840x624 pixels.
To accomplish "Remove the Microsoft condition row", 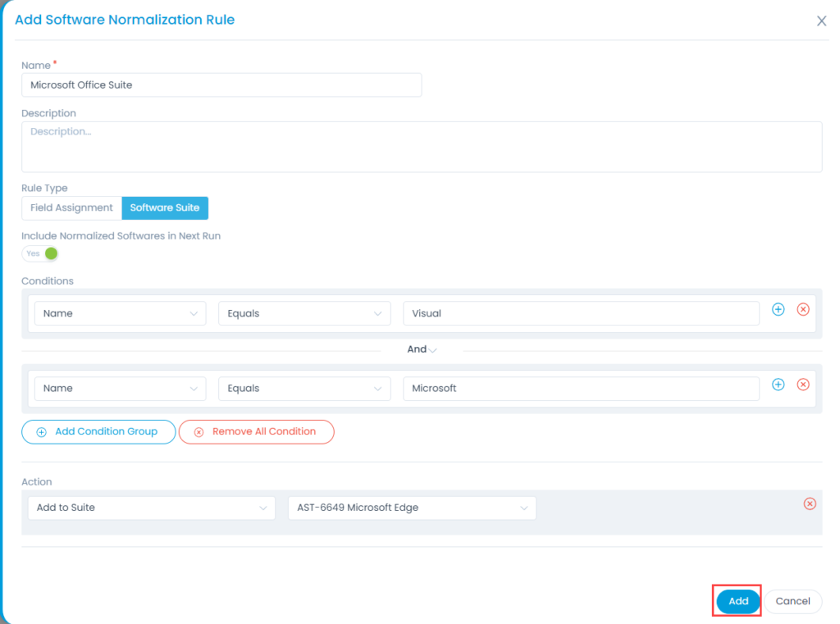I will [x=802, y=385].
